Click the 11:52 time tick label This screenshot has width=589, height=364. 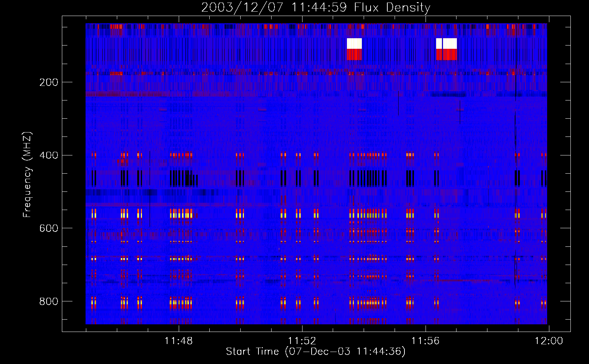click(x=302, y=341)
